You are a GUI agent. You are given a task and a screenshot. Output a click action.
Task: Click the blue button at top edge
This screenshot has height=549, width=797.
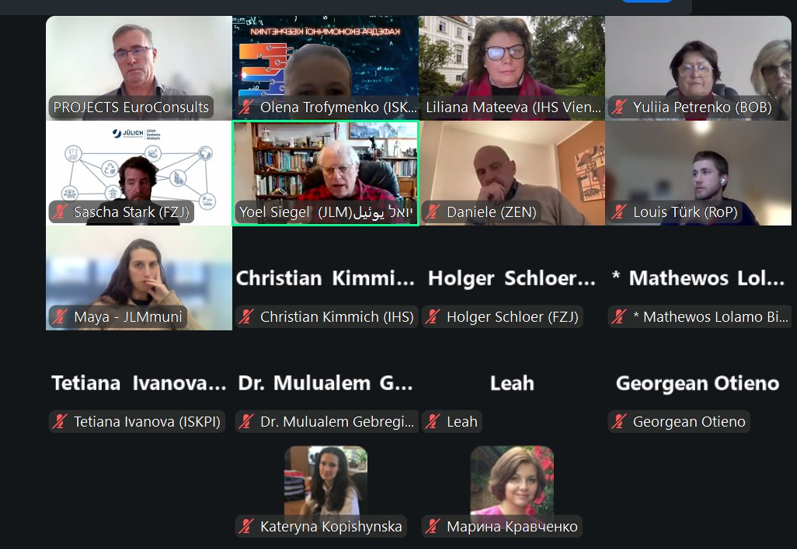click(x=647, y=1)
